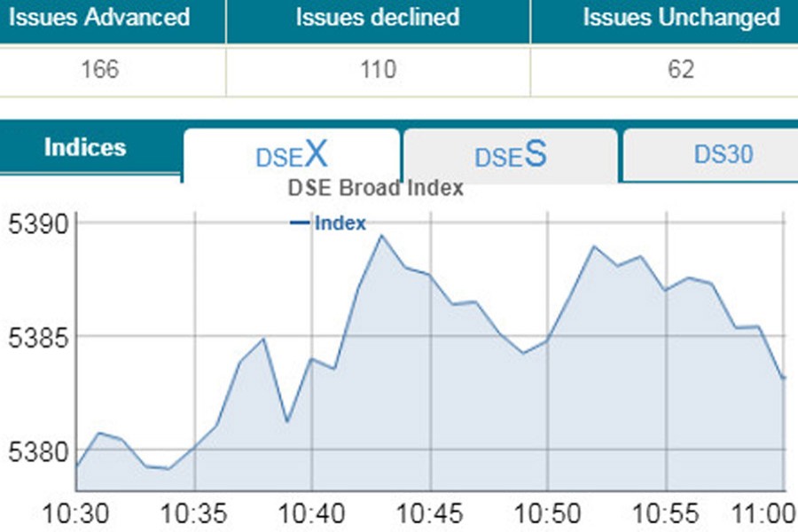Select the DS30 tab
This screenshot has height=532, width=798.
tap(723, 154)
